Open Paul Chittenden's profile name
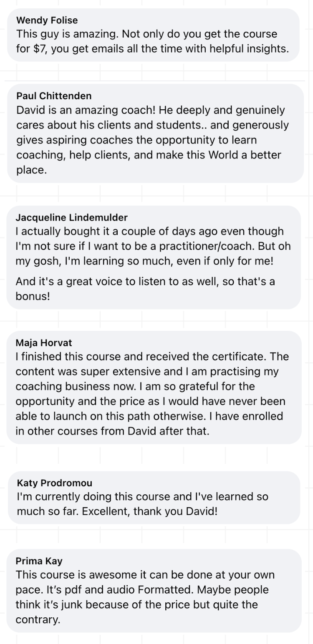This screenshot has width=313, height=644. coord(54,96)
